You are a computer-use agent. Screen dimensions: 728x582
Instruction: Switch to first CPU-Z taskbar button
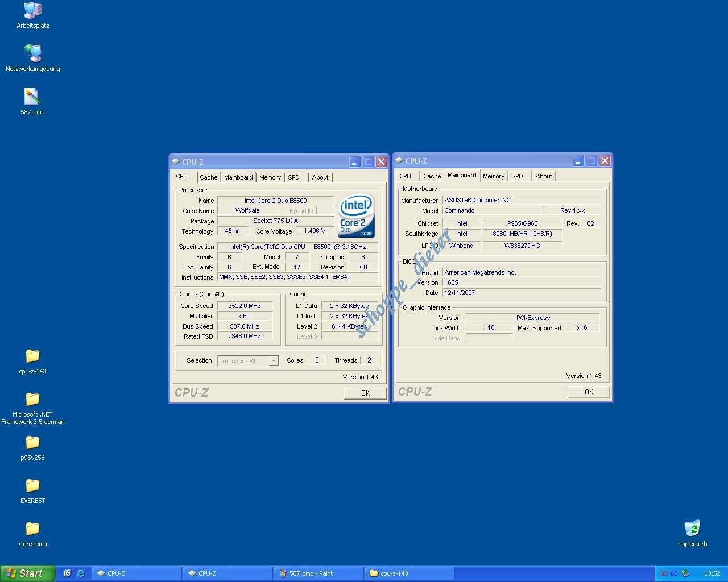click(136, 573)
